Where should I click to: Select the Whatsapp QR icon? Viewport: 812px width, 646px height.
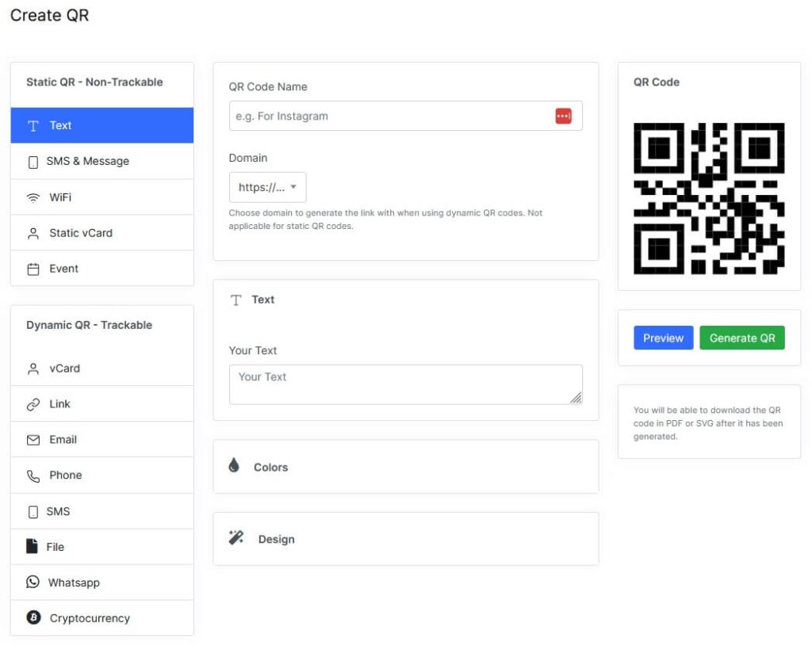click(x=33, y=582)
